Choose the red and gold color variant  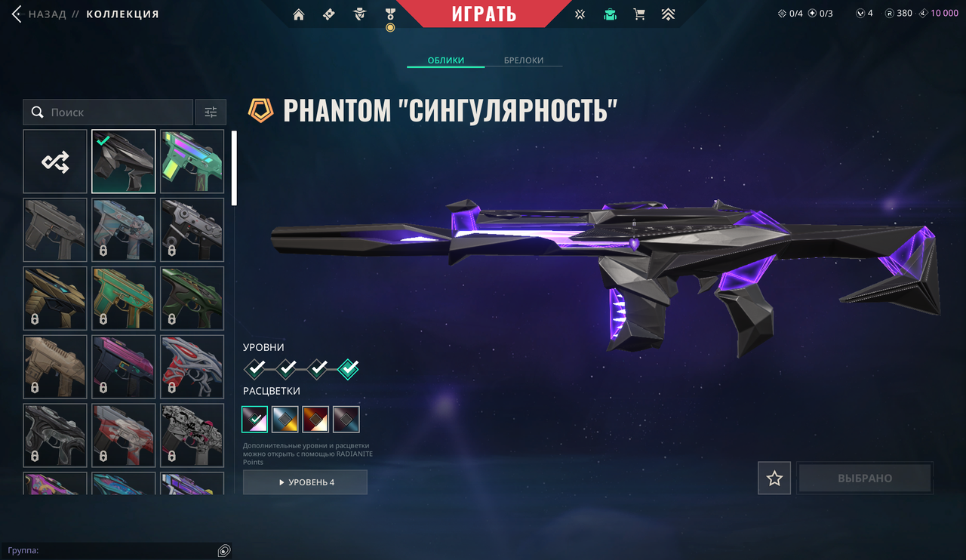[315, 419]
